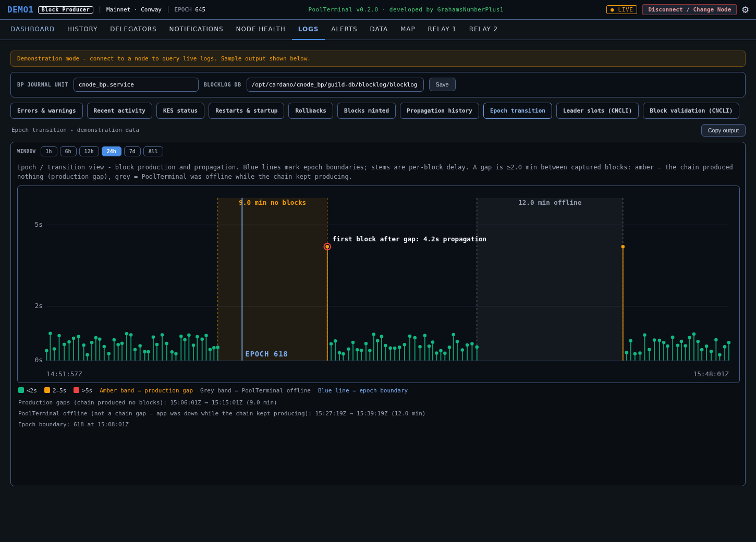
Task: Show Recent activity logs
Action: point(119,110)
